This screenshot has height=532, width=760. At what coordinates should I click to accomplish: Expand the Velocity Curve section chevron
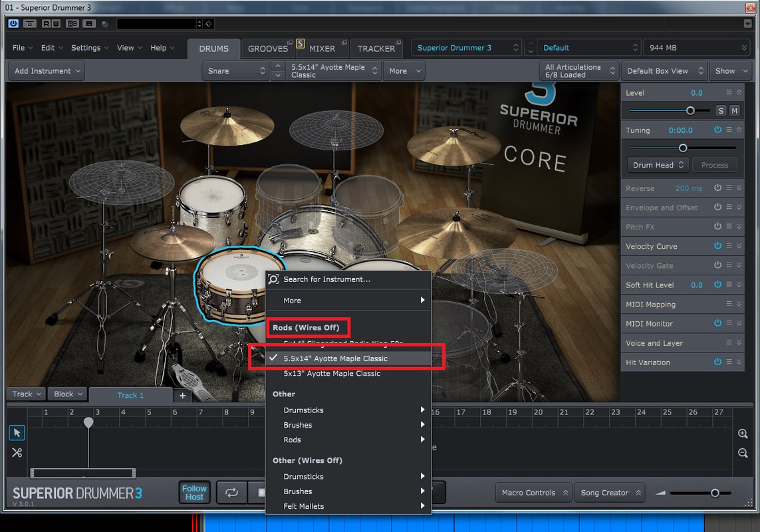739,246
